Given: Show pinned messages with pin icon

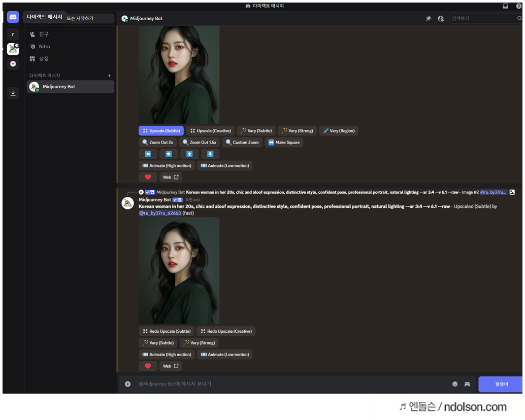Looking at the screenshot, I should (x=428, y=18).
